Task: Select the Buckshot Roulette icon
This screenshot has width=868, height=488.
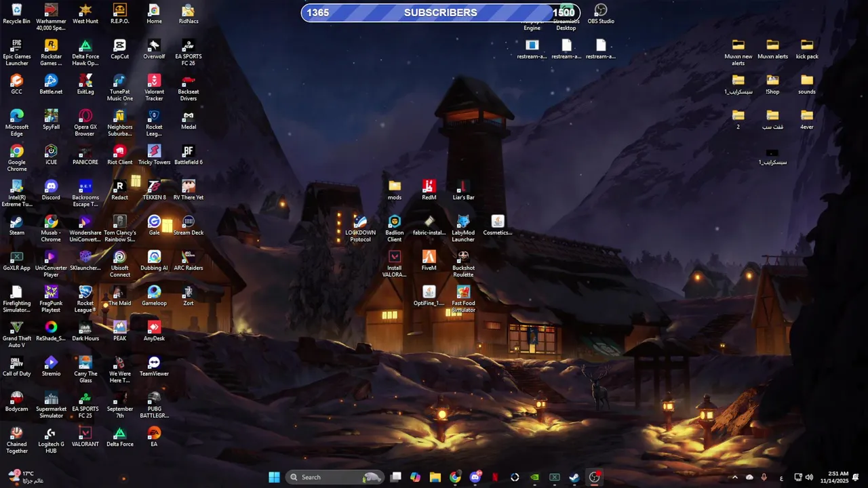Action: point(463,264)
